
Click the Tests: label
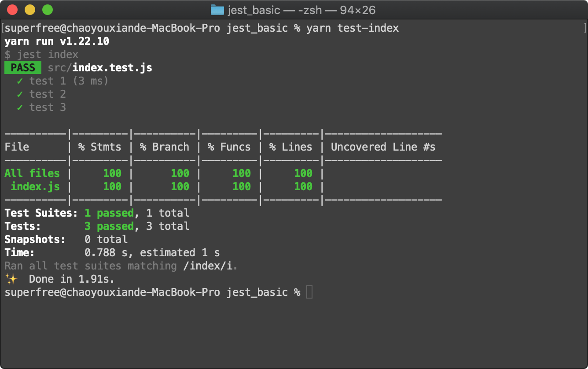23,226
